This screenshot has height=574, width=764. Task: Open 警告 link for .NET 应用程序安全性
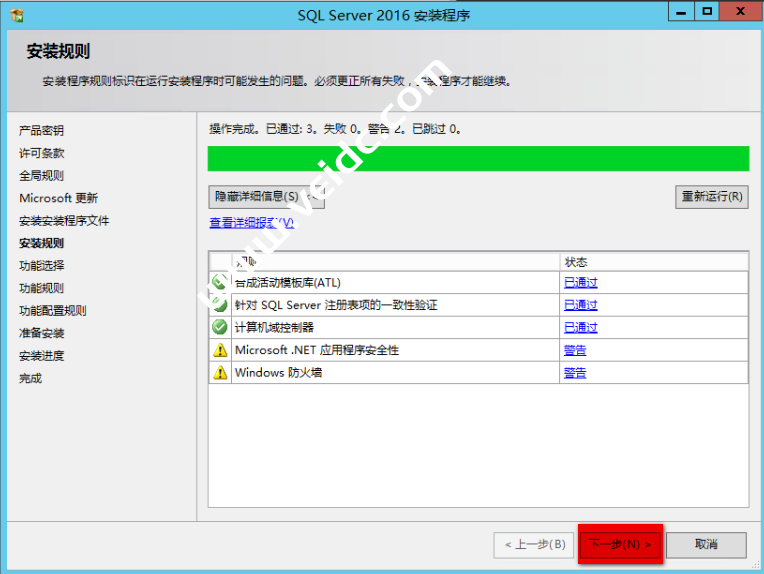coord(575,351)
